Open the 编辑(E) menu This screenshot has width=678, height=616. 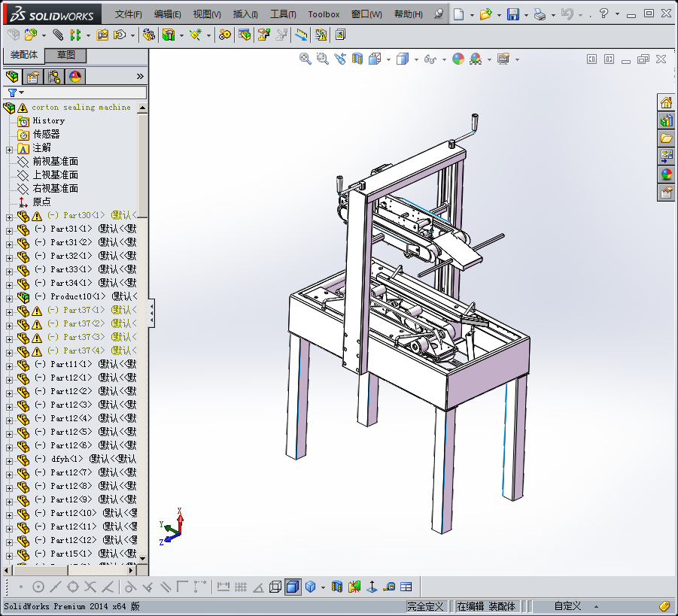click(x=168, y=14)
